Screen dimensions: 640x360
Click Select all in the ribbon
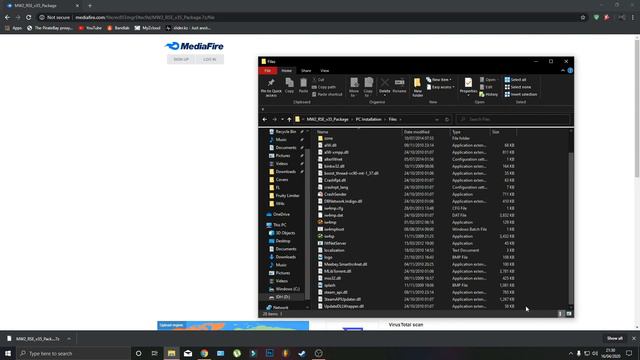click(516, 80)
